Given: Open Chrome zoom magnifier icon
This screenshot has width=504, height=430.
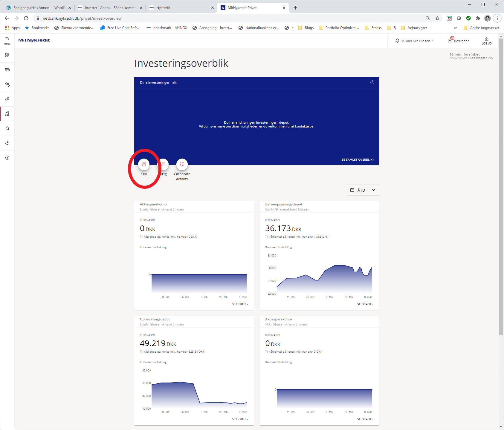Looking at the screenshot, I should coord(428,18).
